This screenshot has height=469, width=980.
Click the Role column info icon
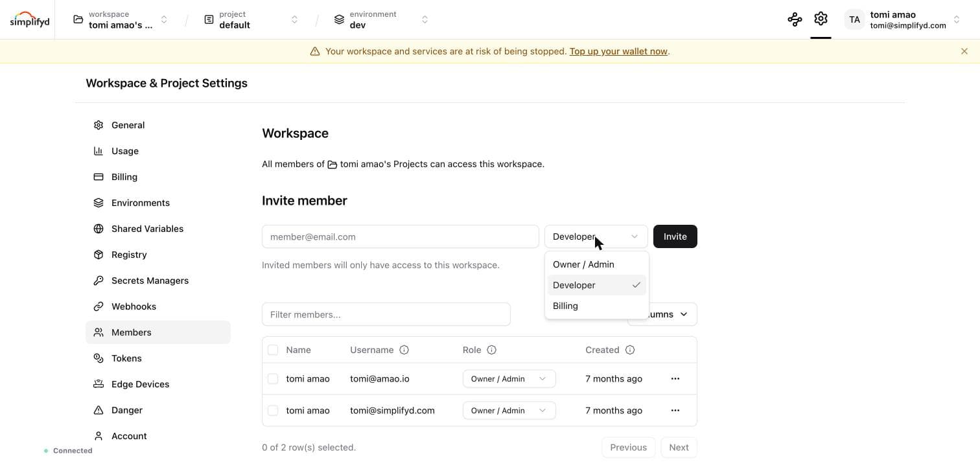point(491,350)
